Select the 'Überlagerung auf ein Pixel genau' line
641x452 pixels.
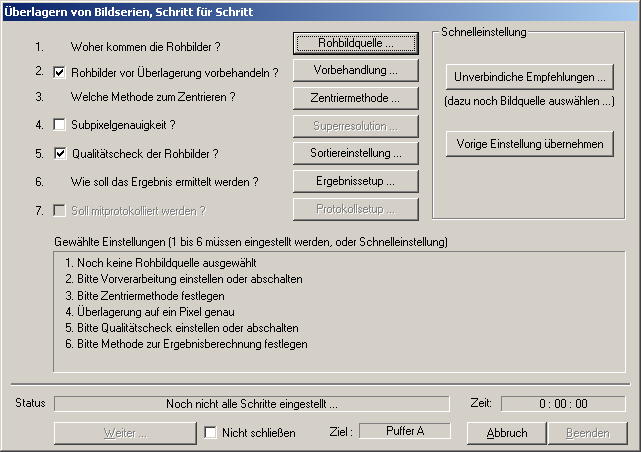click(161, 311)
